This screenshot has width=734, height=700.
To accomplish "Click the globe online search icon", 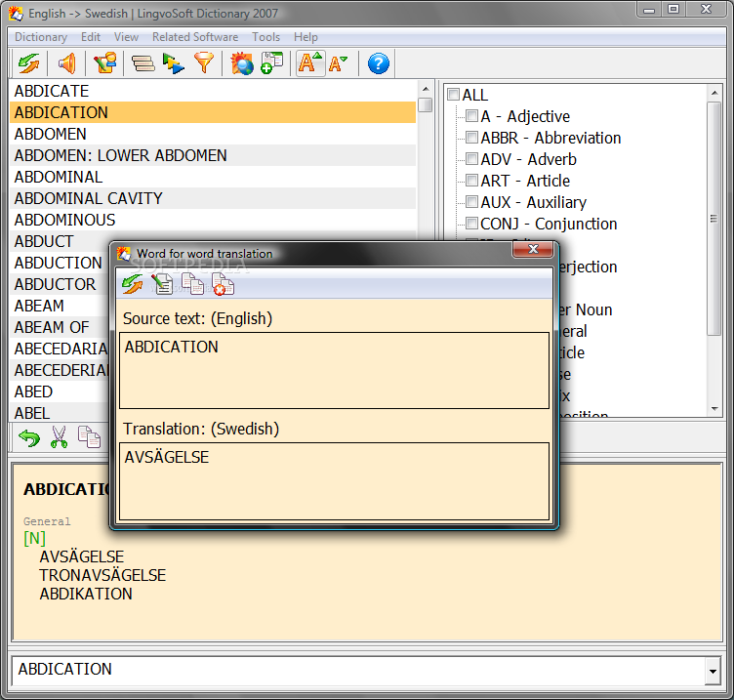I will pos(241,63).
